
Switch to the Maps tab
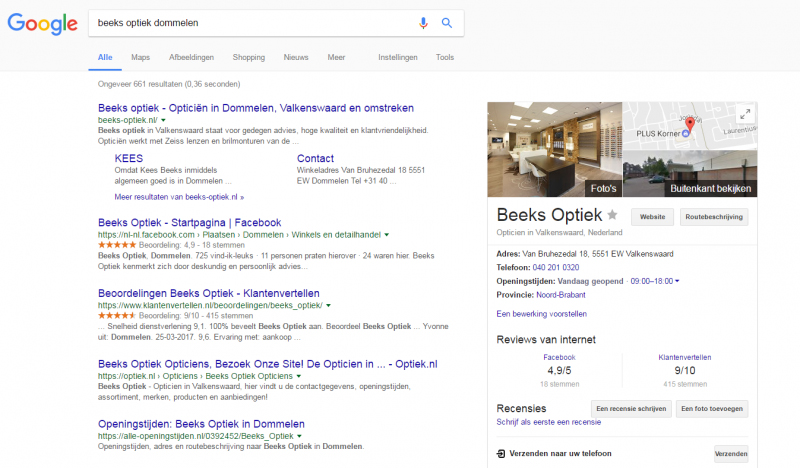(140, 57)
